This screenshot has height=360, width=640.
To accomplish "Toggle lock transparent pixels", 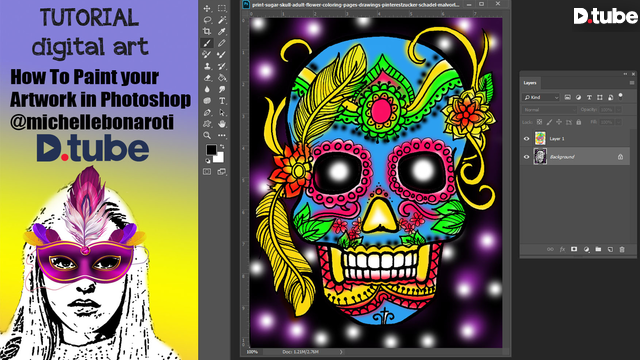I will [x=539, y=122].
